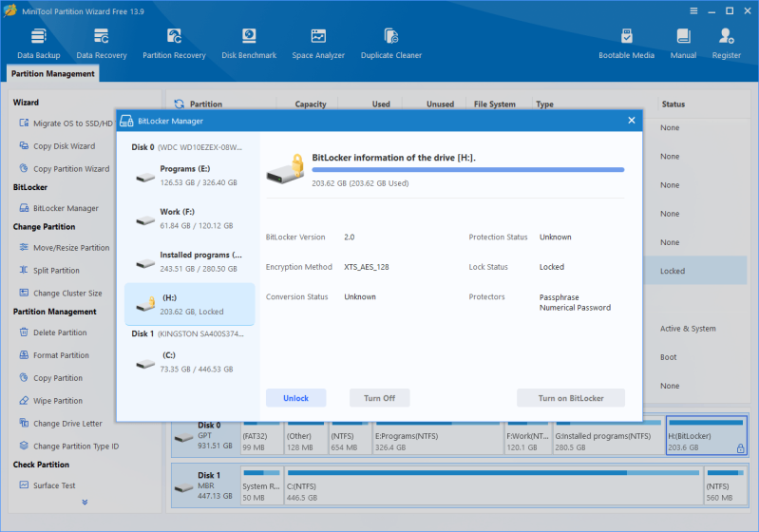Select FAT32 99 MB partition block
This screenshot has height=532, width=759.
[262, 437]
